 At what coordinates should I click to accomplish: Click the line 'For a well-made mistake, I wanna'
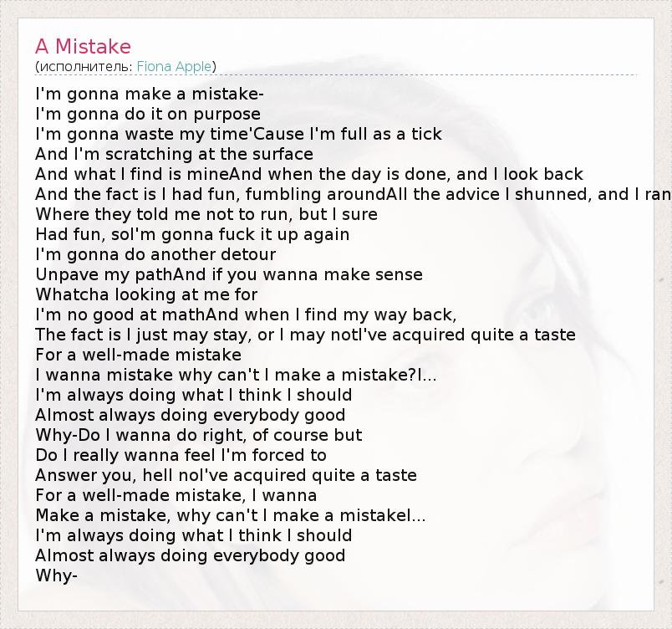(x=176, y=495)
